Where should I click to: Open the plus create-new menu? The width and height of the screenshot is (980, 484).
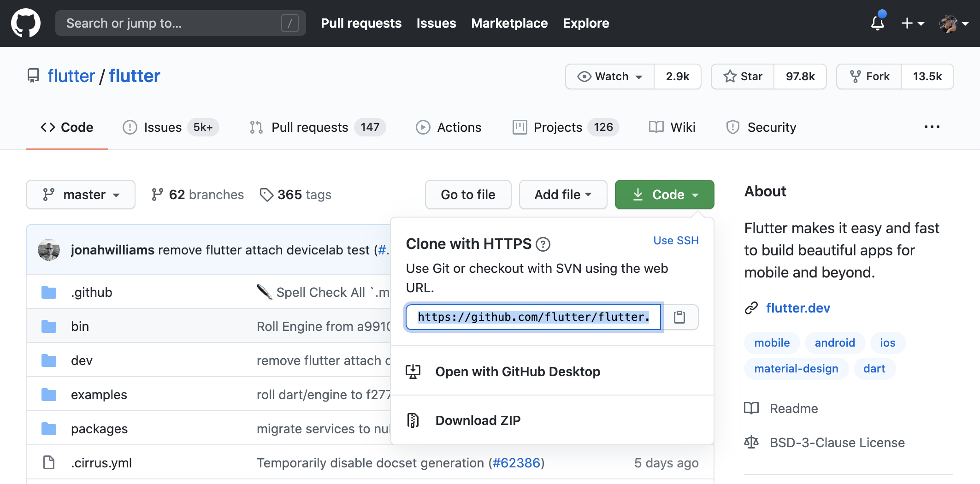click(x=913, y=23)
